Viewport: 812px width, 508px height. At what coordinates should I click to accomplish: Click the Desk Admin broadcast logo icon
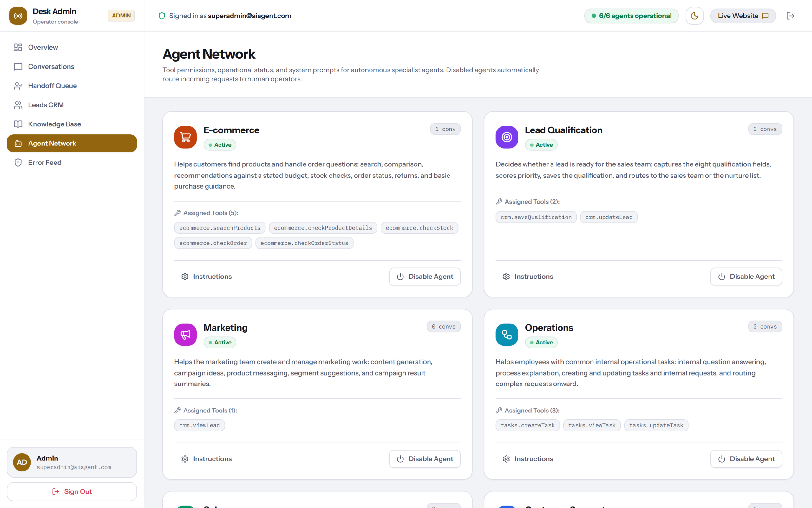(x=18, y=16)
